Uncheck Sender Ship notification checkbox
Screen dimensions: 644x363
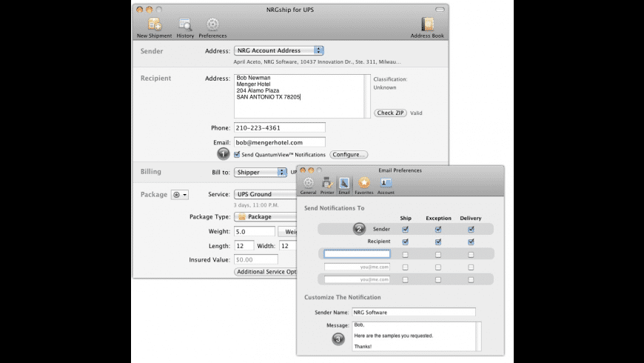pyautogui.click(x=405, y=230)
